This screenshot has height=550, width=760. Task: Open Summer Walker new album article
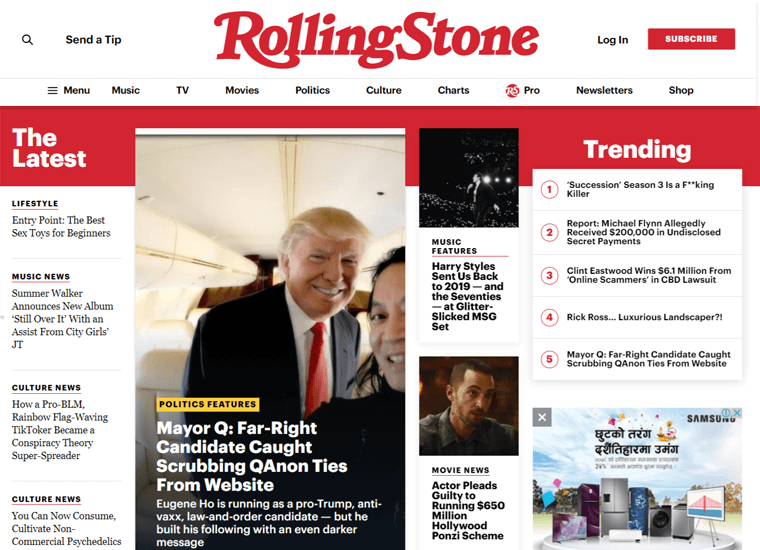(63, 319)
